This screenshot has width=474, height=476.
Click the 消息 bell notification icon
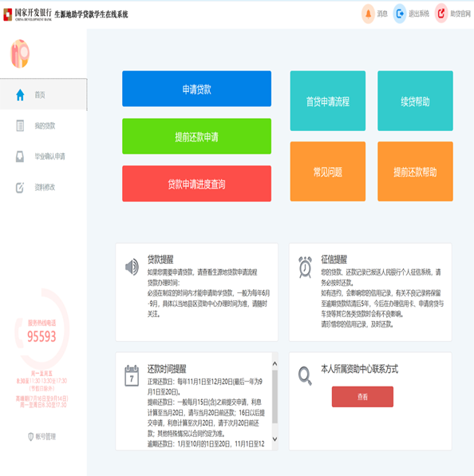point(368,14)
